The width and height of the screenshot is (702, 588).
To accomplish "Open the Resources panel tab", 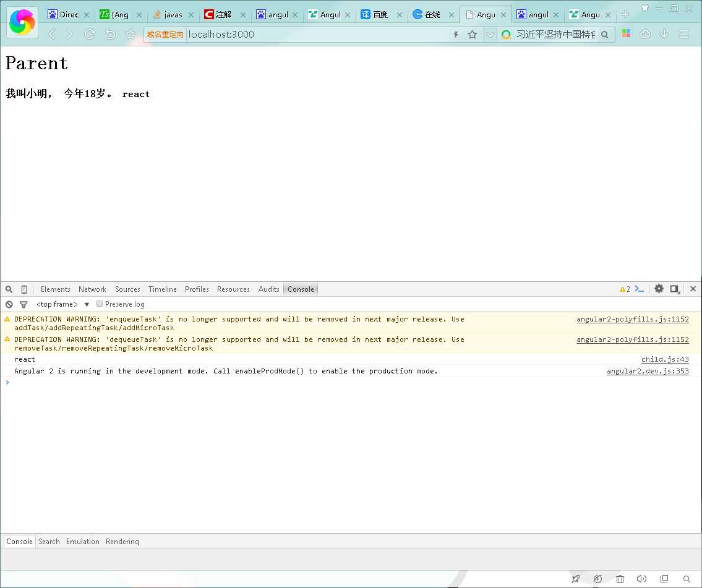I will point(233,289).
